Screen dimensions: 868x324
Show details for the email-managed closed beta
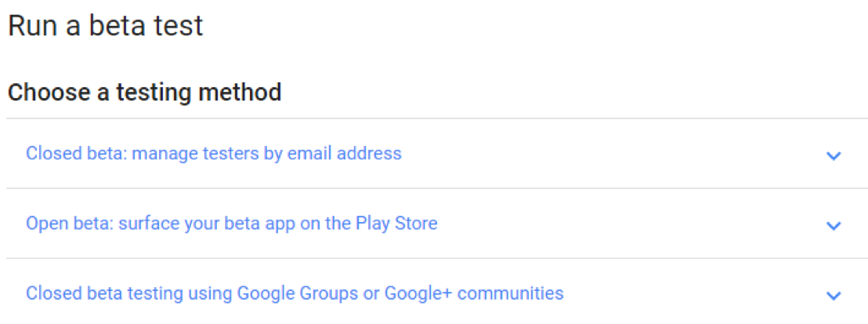point(834,155)
